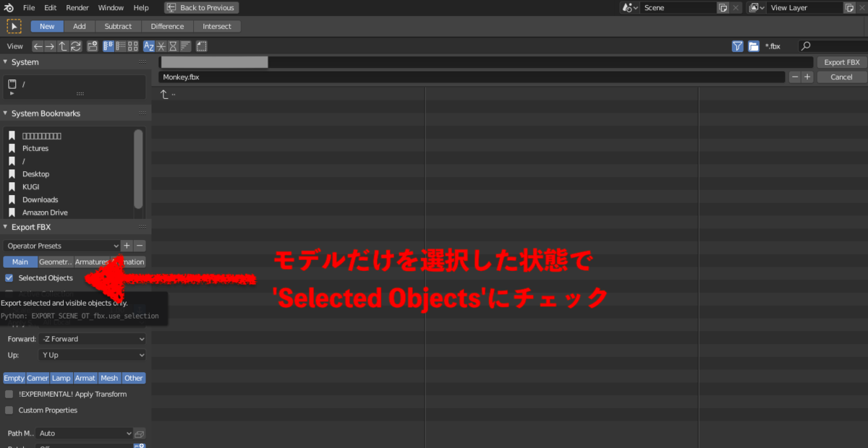
Task: Select Difference selection mode
Action: click(x=167, y=26)
